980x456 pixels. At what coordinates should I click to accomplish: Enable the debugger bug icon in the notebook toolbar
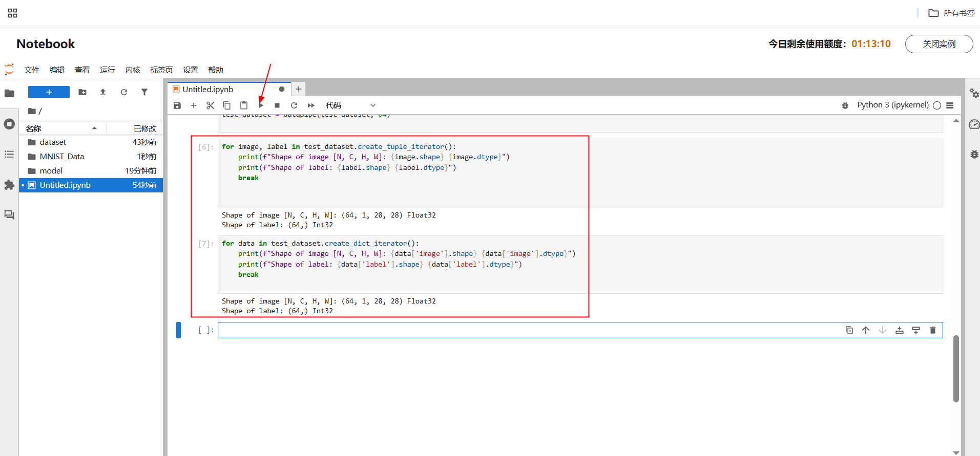(x=845, y=105)
